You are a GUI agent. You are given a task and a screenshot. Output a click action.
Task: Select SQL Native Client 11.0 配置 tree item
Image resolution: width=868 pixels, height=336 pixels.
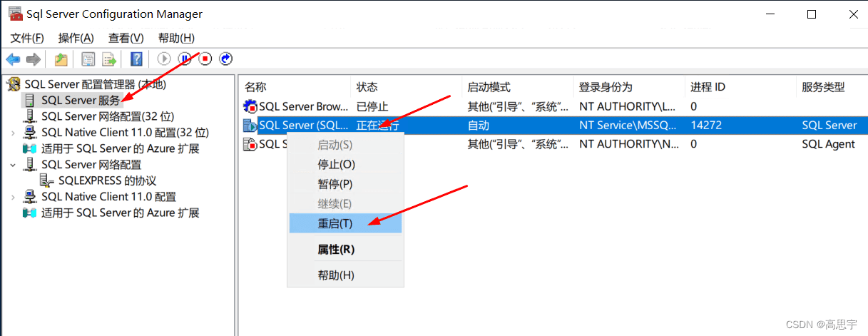tap(109, 197)
